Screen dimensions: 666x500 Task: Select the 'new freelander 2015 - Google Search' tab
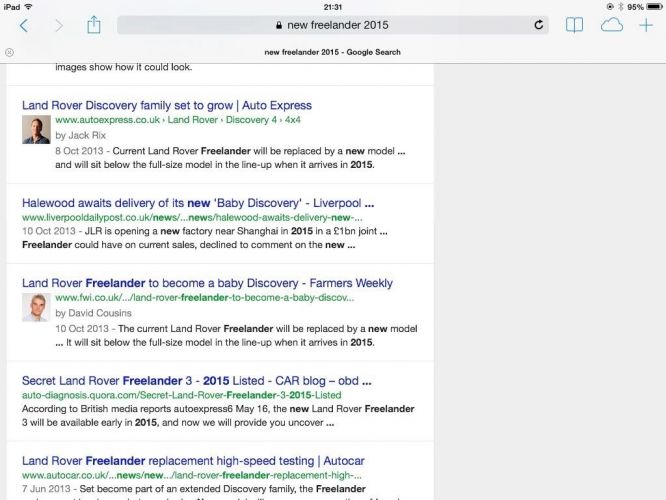333,52
